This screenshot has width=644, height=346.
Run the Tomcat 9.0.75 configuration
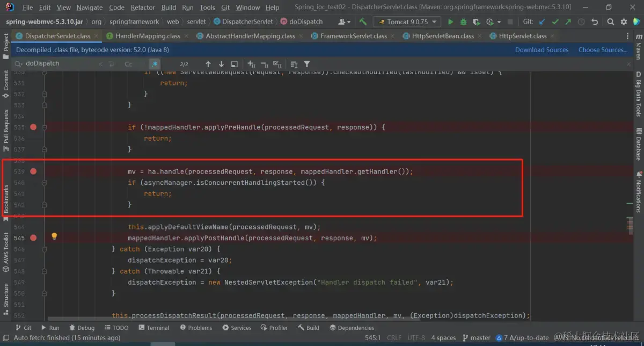pos(450,22)
